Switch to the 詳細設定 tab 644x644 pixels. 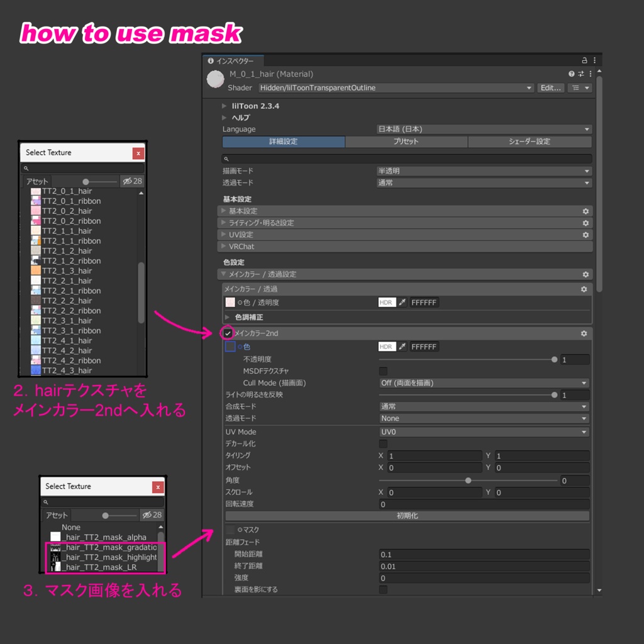(x=284, y=142)
